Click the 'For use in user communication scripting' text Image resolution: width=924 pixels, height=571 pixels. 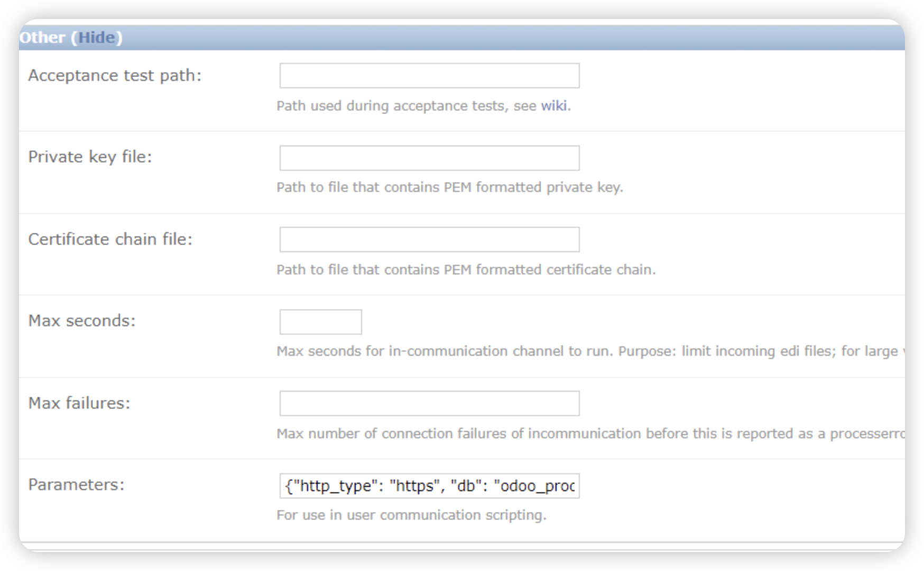[x=411, y=515]
